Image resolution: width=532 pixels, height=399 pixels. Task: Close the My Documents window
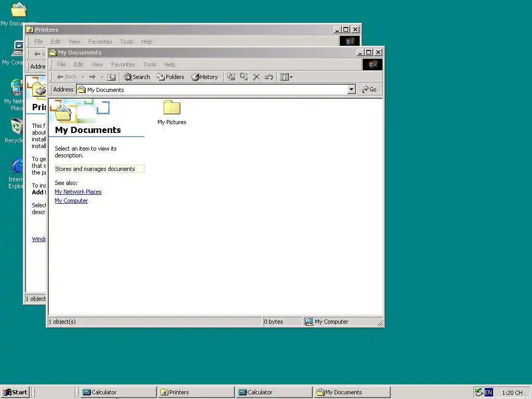[378, 52]
